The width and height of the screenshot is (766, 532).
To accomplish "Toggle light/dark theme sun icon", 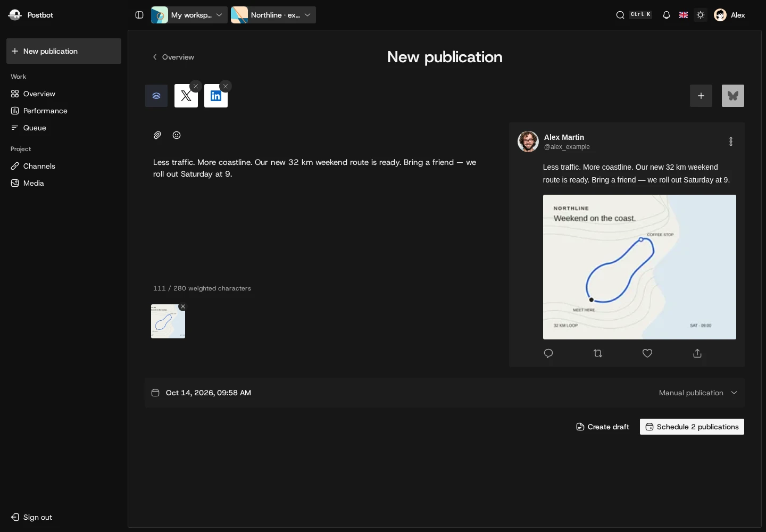I will [701, 15].
